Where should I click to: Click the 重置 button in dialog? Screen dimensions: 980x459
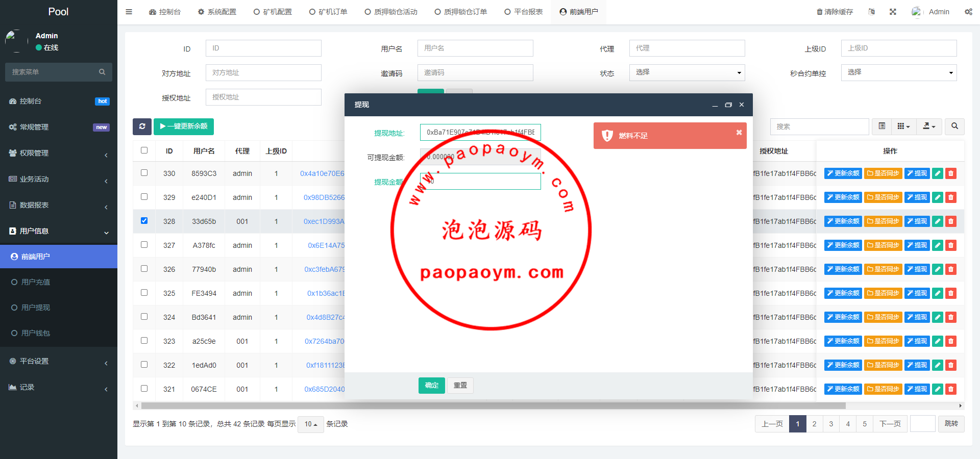click(x=460, y=386)
